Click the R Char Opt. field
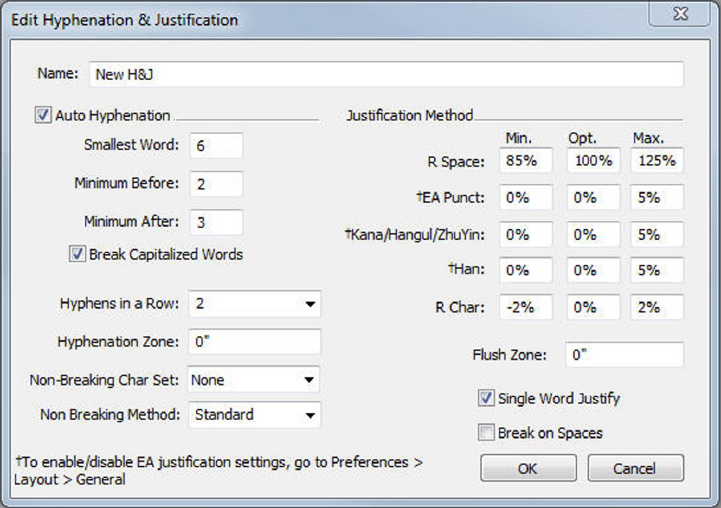 (592, 307)
